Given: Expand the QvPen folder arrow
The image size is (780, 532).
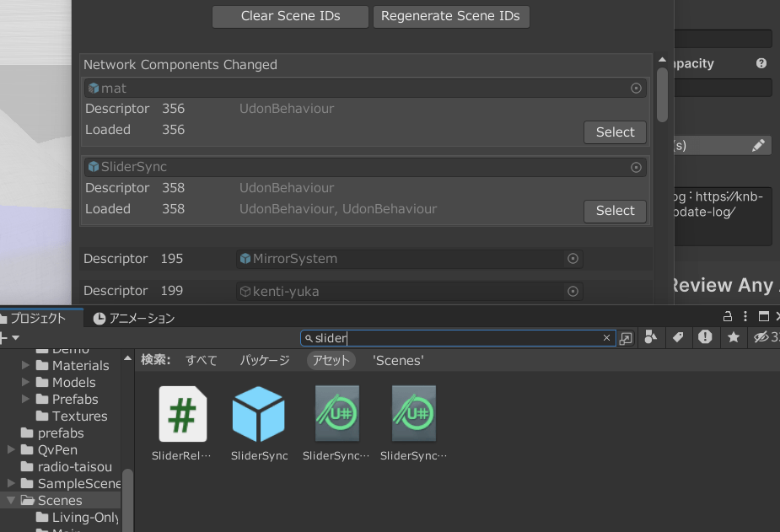Looking at the screenshot, I should point(12,450).
